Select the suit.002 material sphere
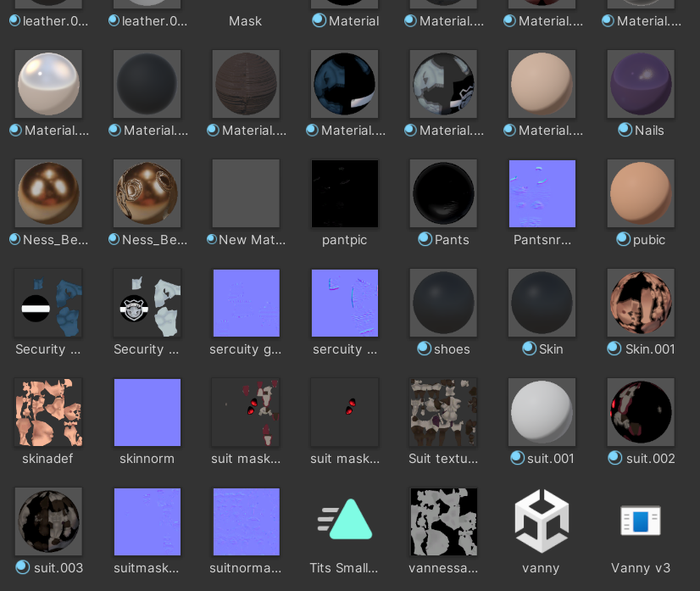This screenshot has width=700, height=591. [641, 412]
